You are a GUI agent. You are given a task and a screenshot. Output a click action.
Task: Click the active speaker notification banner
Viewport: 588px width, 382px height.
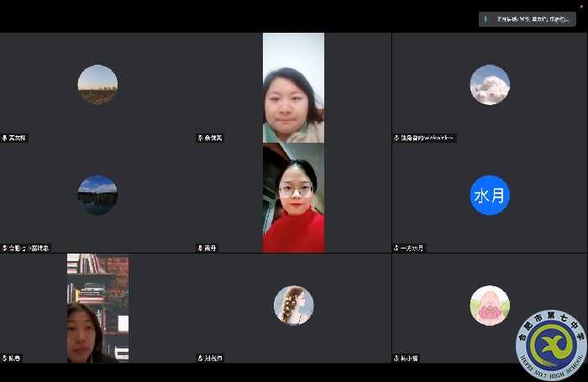point(528,18)
